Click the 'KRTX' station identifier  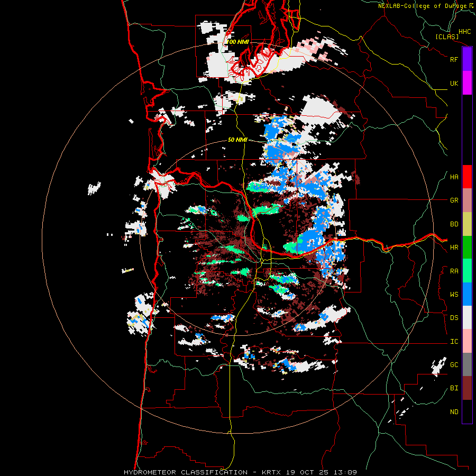point(272,472)
